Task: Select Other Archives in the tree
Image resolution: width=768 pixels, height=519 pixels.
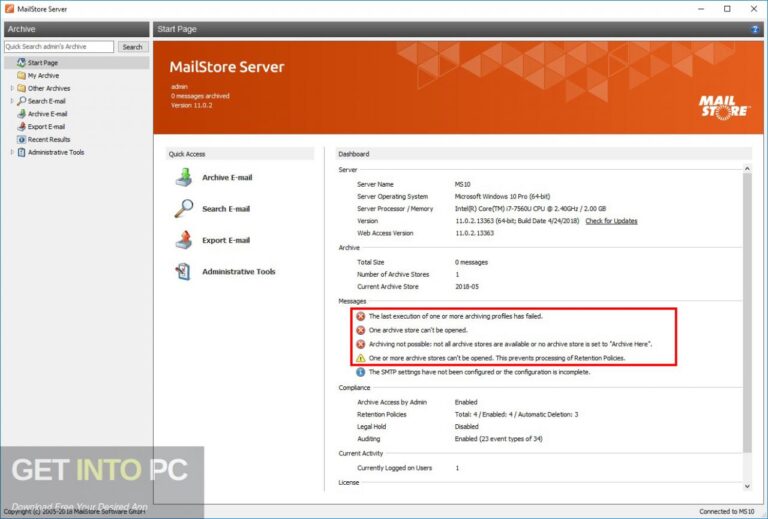Action: (49, 88)
